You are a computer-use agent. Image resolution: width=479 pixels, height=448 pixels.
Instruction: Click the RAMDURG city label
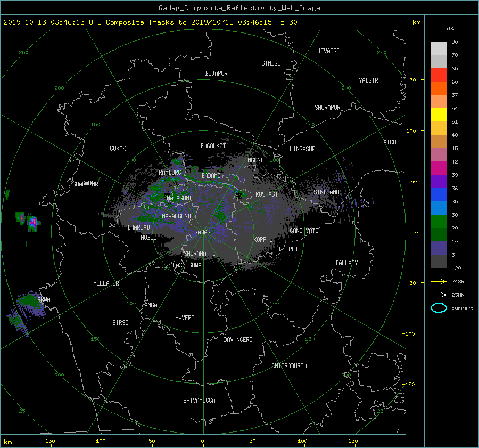pos(170,173)
